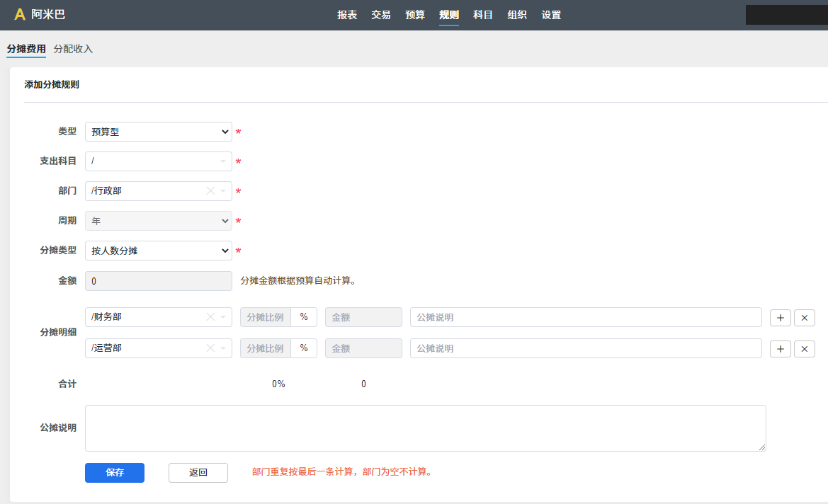Click the 保存 button
This screenshot has width=828, height=504.
pos(115,472)
